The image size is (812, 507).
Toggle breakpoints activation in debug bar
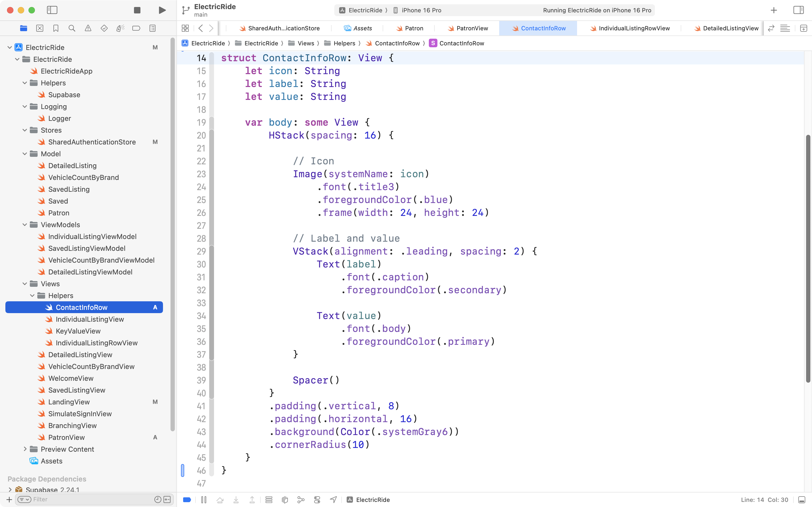(187, 500)
